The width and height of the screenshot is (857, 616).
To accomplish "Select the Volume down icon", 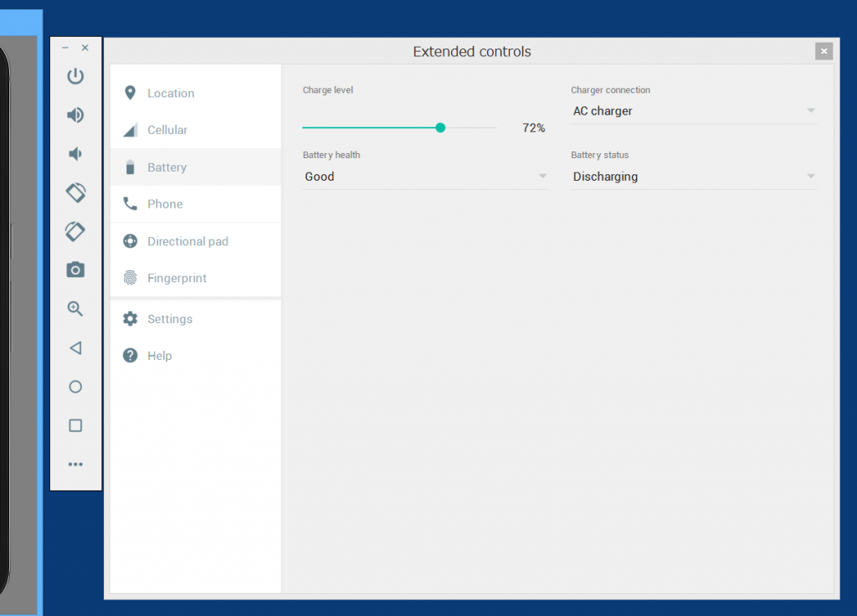I will coord(75,154).
